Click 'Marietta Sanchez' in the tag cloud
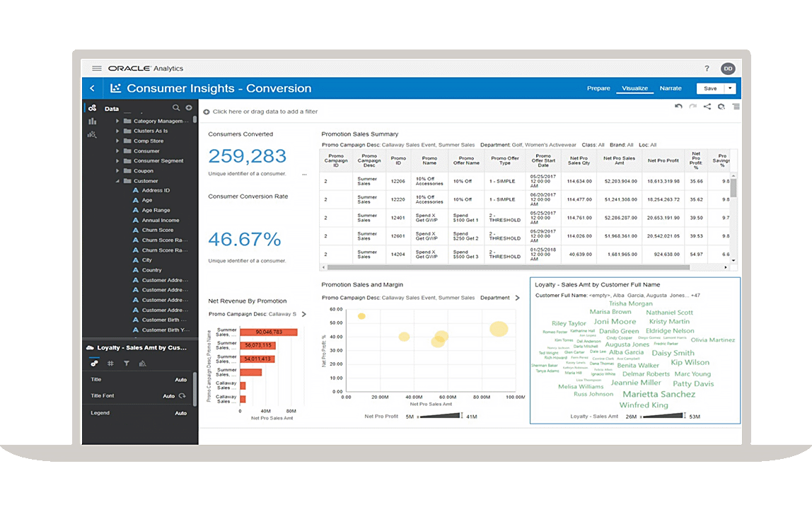The width and height of the screenshot is (812, 512). [x=659, y=395]
